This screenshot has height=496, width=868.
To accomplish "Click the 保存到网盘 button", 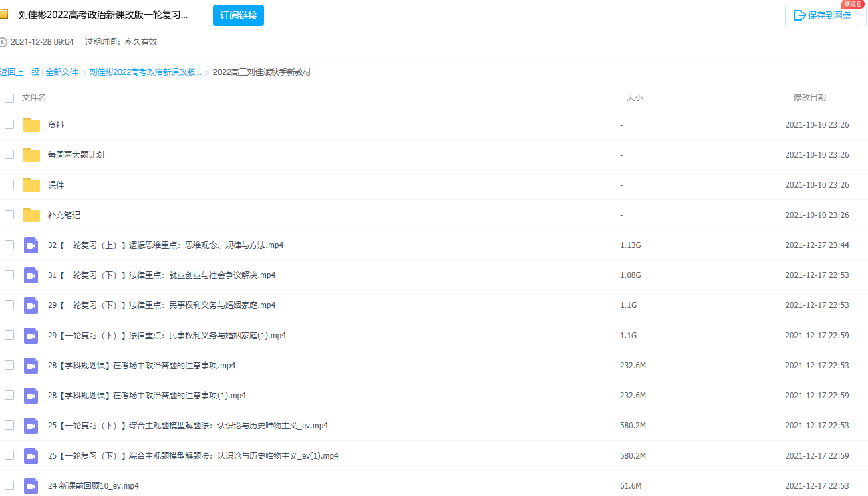I will pos(822,15).
